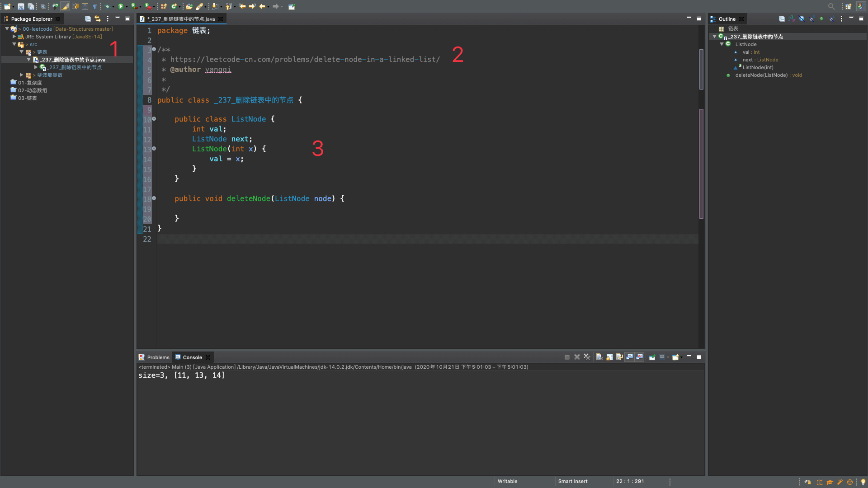Click the Open Type folder icon
Image resolution: width=868 pixels, height=488 pixels.
[189, 6]
